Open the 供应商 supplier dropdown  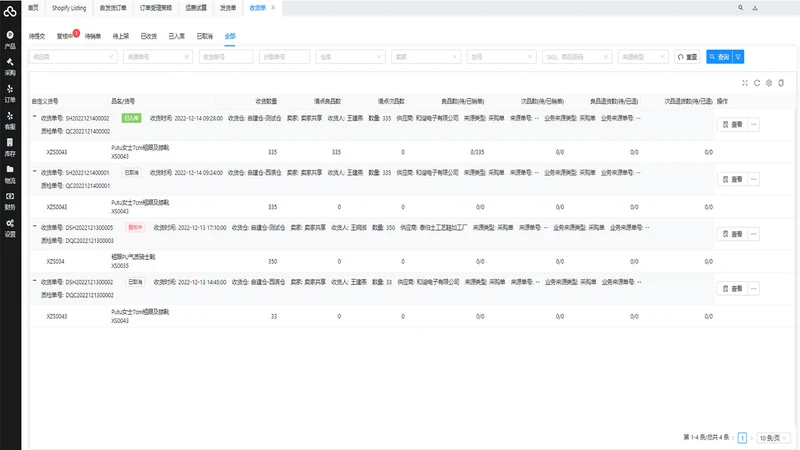point(73,57)
